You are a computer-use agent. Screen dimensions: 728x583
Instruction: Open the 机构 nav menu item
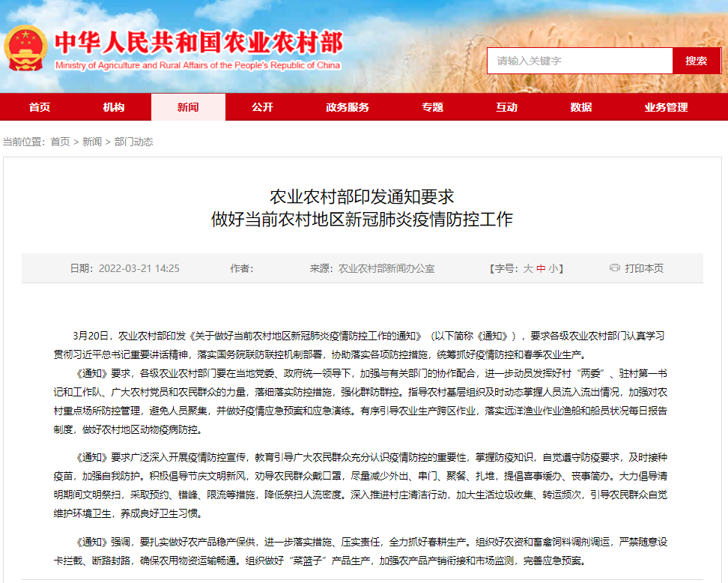[x=114, y=107]
